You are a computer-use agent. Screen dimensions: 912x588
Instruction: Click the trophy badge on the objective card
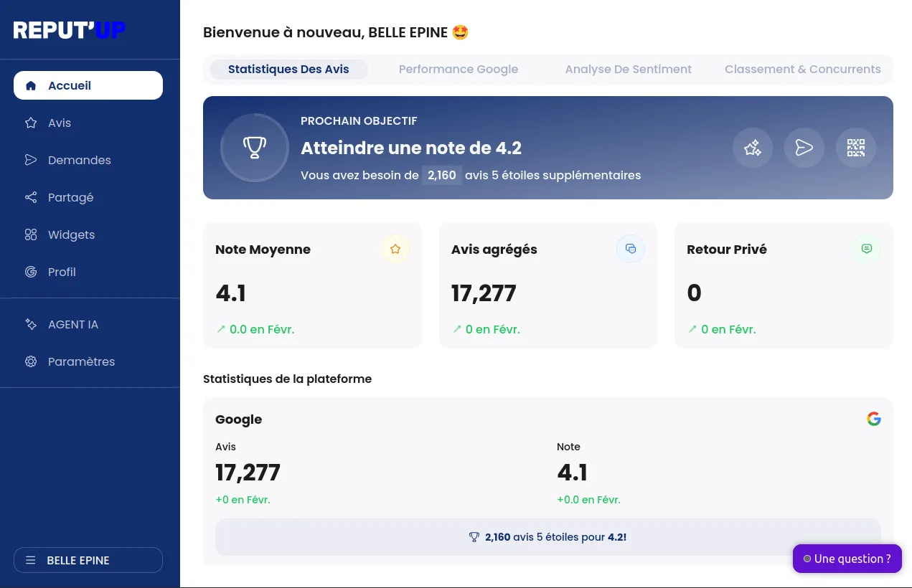(255, 148)
